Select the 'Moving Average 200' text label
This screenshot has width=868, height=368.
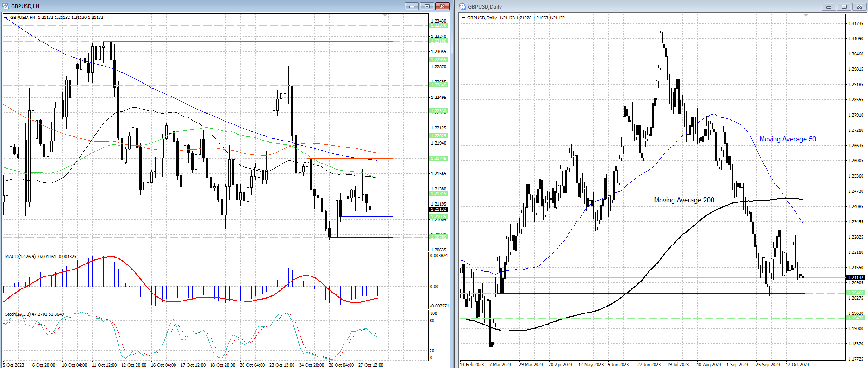click(x=684, y=200)
